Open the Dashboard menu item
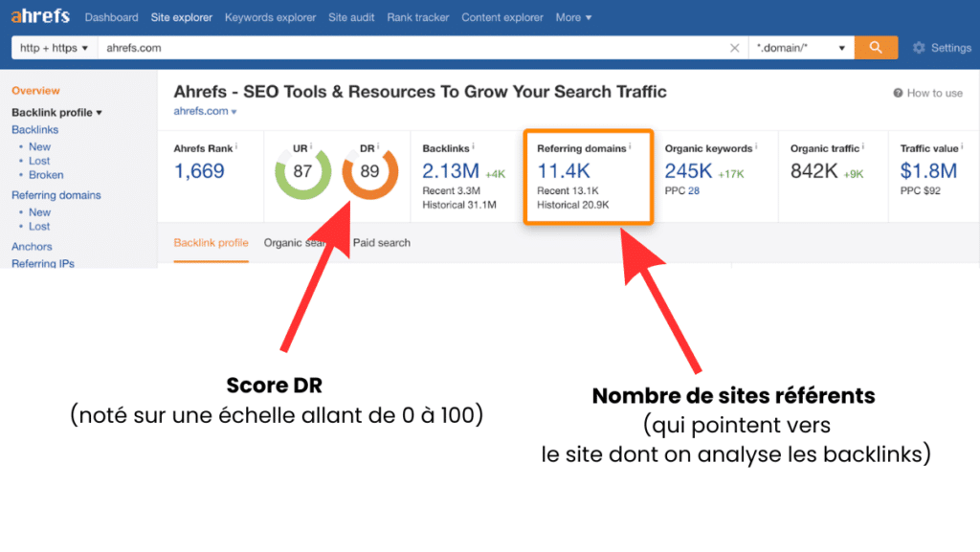Viewport: 980px width, 552px height. coord(111,17)
